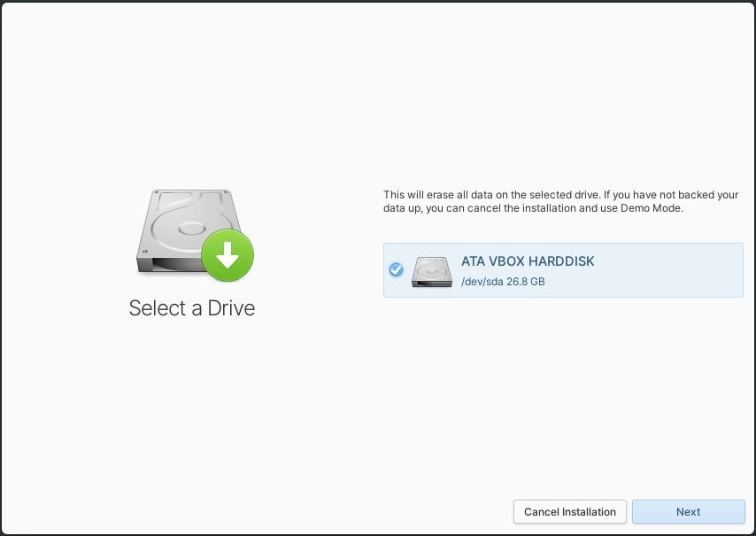Select the ATA VBOX HARDDISK drive name

(x=528, y=261)
